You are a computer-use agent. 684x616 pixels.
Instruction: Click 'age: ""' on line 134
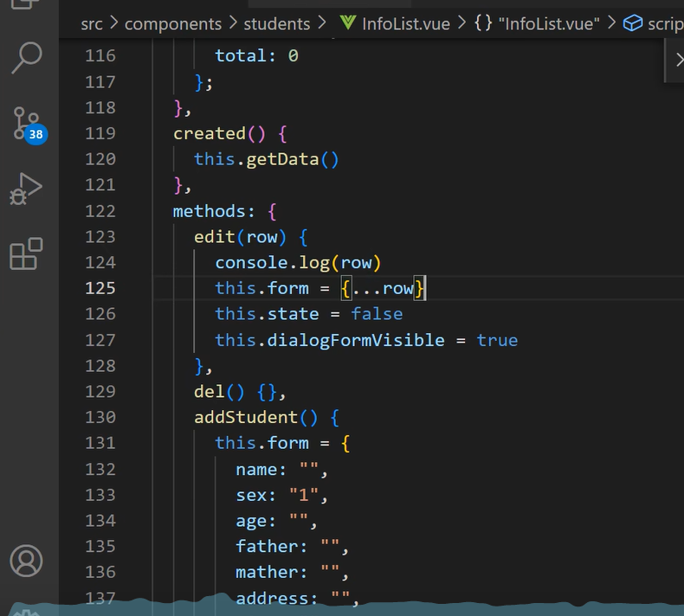tap(272, 521)
